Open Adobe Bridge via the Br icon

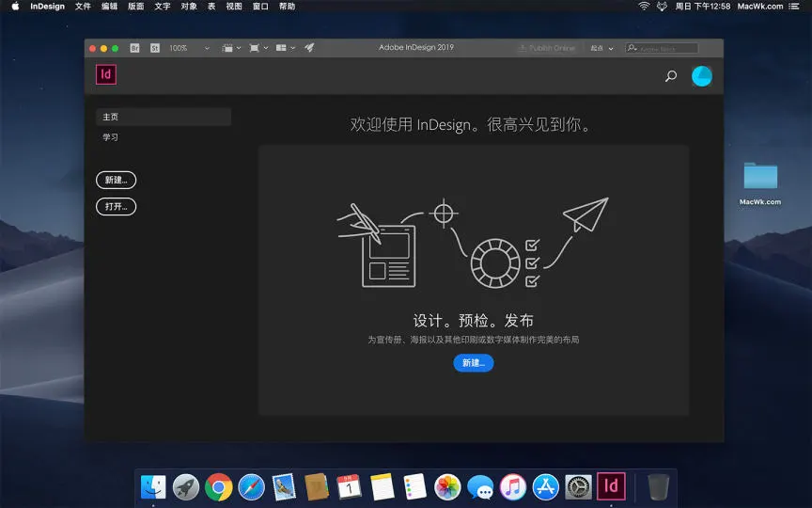[134, 48]
